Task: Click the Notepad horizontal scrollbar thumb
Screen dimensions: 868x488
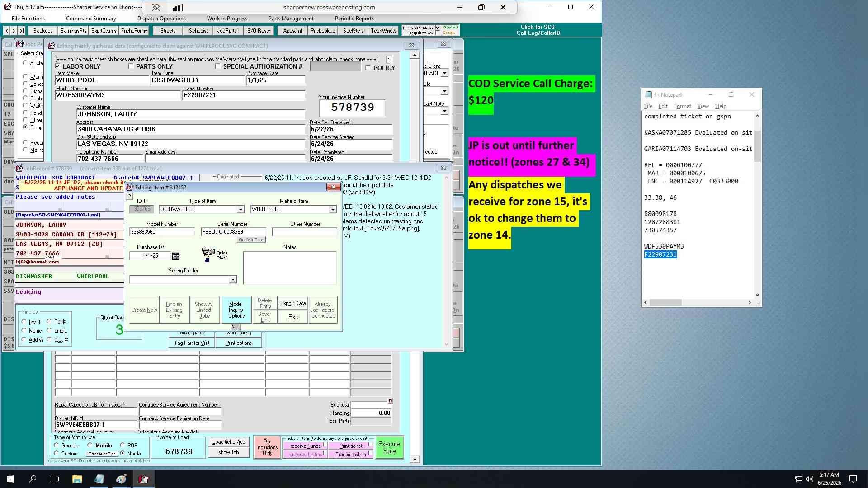Action: [665, 303]
